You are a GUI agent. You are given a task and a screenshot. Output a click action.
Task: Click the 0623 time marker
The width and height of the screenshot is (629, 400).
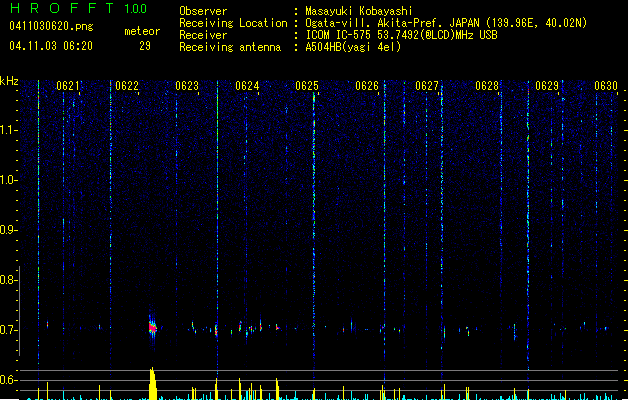(187, 86)
